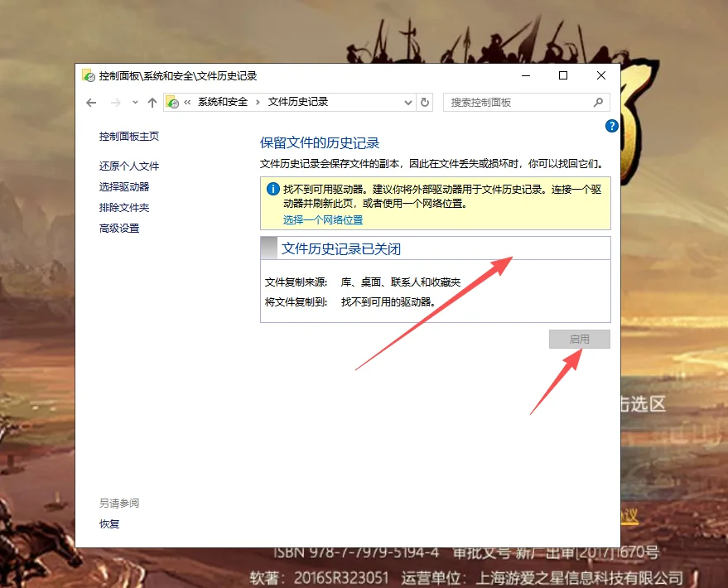The image size is (728, 588).
Task: Expand the chevron after 系统和安全 breadcrumb
Action: pos(258,102)
